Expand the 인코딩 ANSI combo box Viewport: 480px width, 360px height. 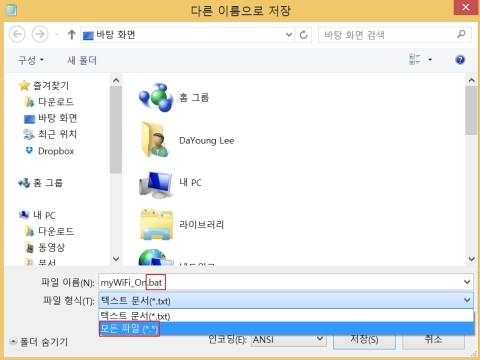[x=288, y=340]
